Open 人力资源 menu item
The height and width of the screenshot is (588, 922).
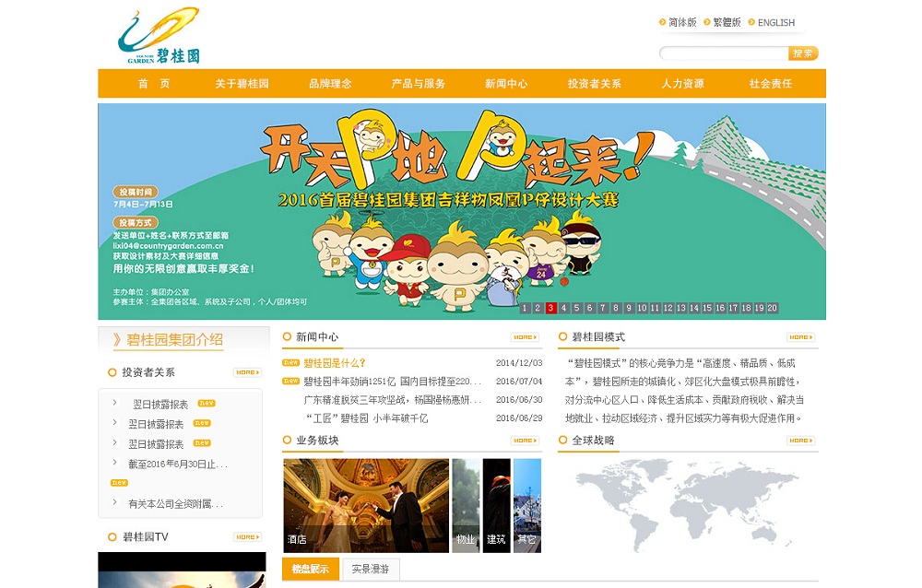682,84
